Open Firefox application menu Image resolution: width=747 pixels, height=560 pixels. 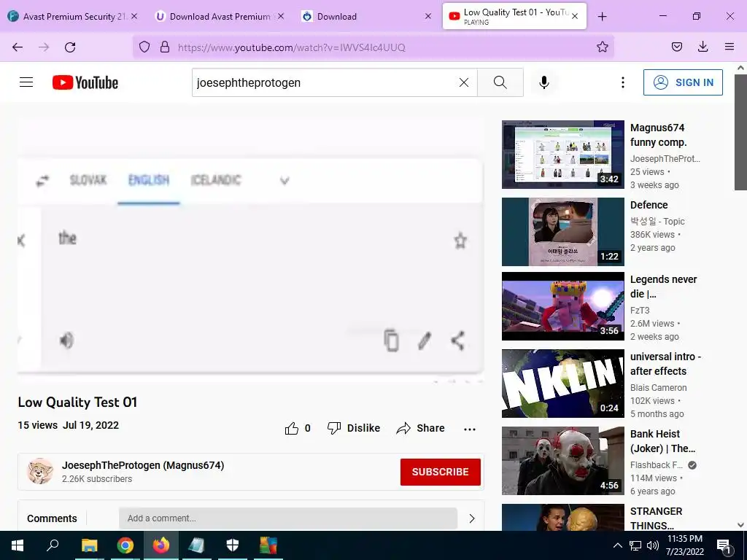[729, 47]
